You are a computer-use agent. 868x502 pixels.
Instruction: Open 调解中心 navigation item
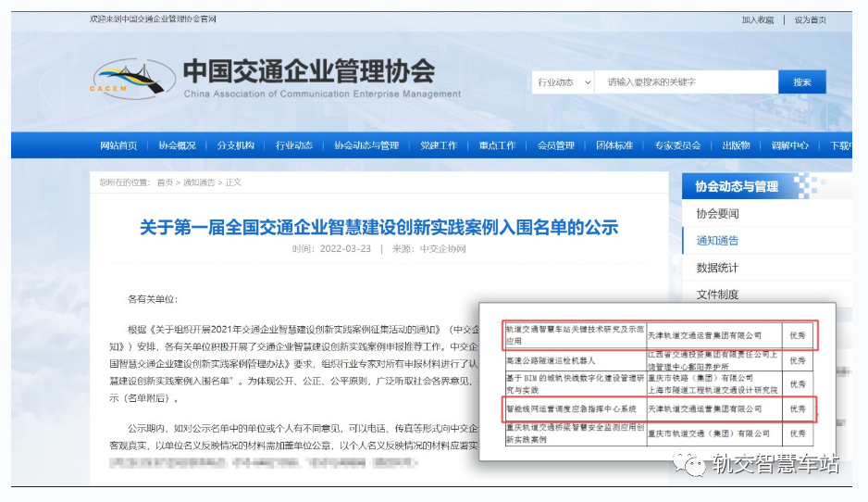point(790,145)
